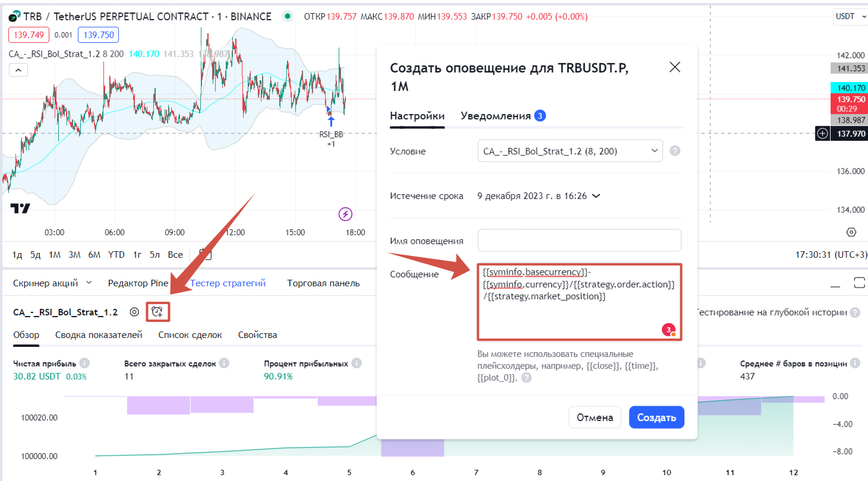Close the create alert dialog

click(674, 67)
